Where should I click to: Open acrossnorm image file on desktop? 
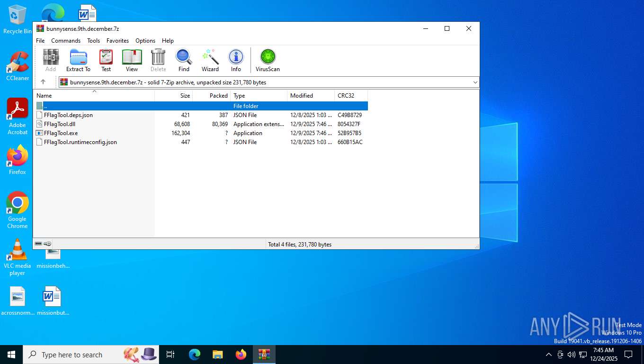(x=18, y=301)
